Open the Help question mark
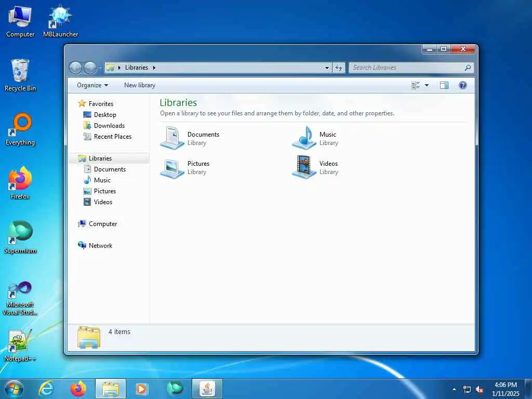The image size is (532, 399). [462, 85]
